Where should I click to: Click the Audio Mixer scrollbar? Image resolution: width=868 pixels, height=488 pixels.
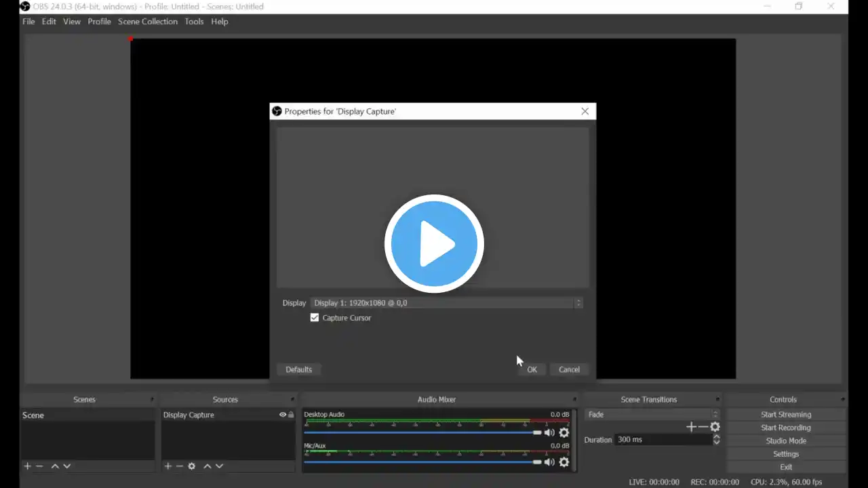[x=574, y=441]
